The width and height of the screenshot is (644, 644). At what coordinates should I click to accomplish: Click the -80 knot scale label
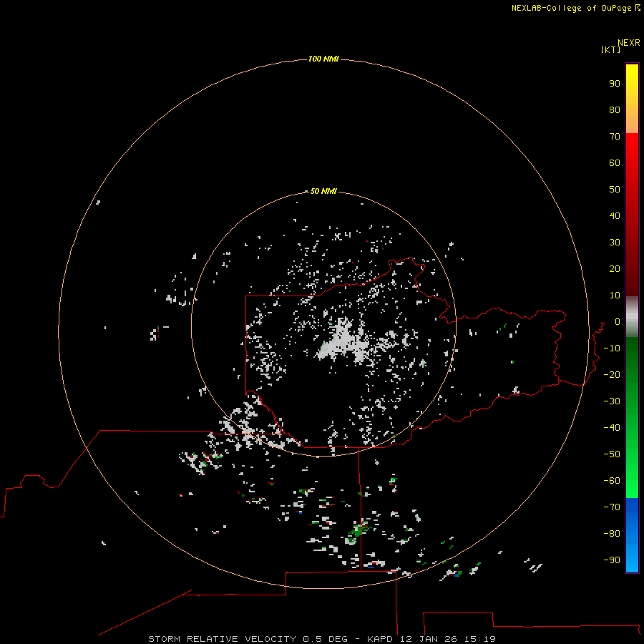pos(612,534)
